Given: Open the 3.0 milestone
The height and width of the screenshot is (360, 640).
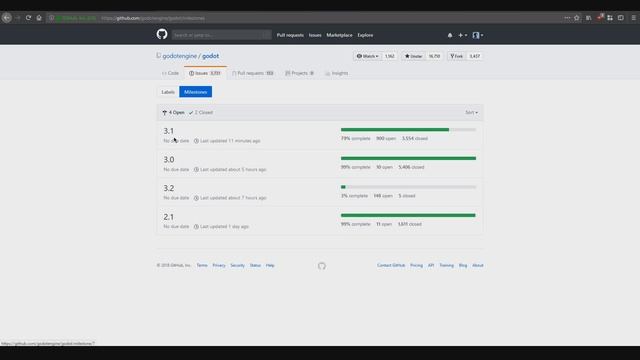Looking at the screenshot, I should 169,159.
